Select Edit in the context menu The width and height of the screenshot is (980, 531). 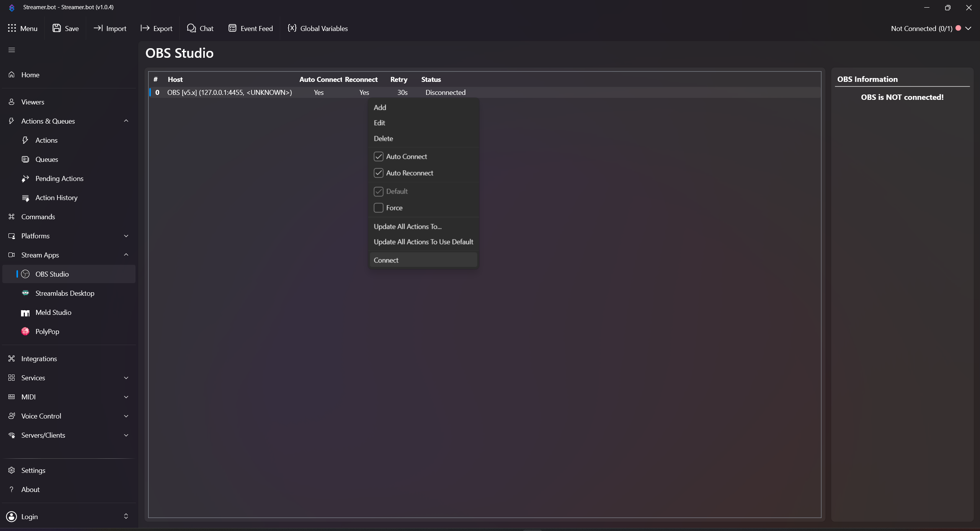pos(379,123)
